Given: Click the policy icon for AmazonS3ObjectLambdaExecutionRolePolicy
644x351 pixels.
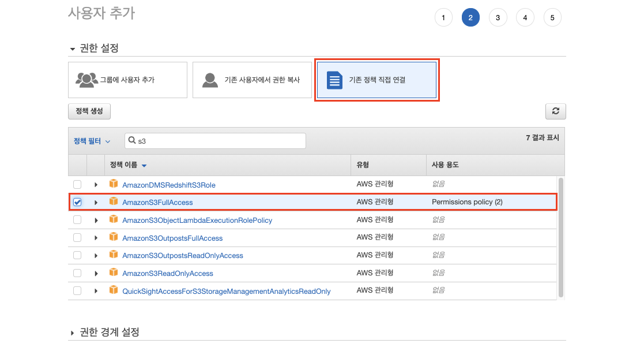Looking at the screenshot, I should coord(114,219).
